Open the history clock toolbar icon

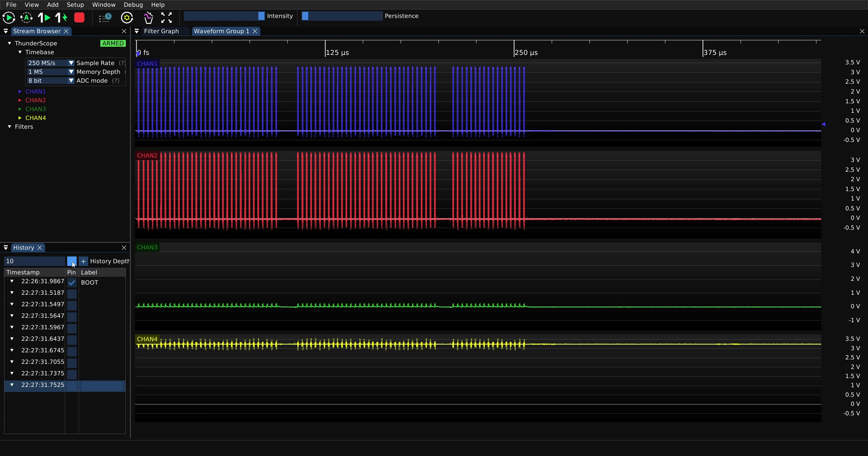click(x=105, y=18)
